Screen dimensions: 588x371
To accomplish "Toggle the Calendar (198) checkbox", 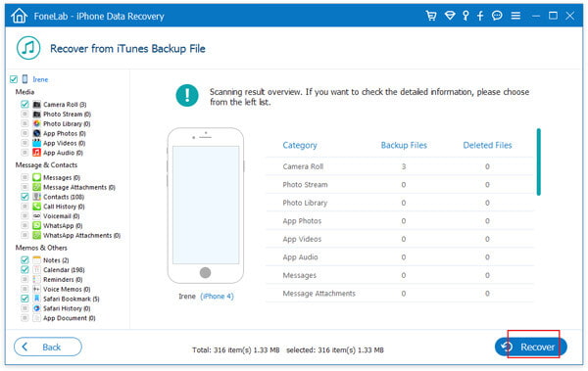I will pyautogui.click(x=24, y=270).
